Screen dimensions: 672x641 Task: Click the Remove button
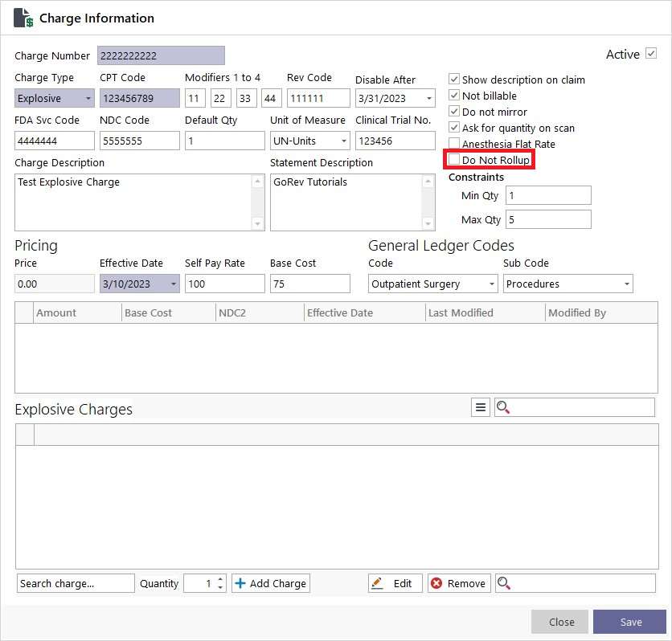[x=458, y=583]
